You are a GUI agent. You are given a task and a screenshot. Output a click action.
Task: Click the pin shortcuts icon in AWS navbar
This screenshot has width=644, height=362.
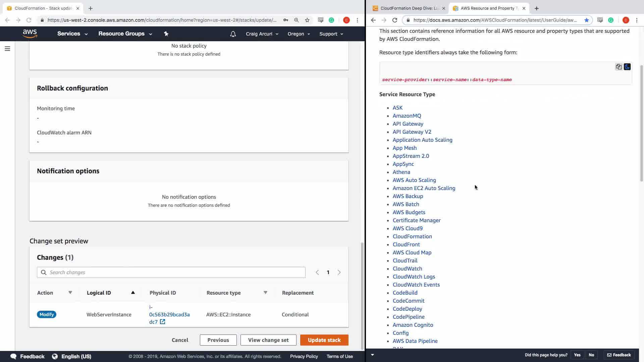point(166,34)
